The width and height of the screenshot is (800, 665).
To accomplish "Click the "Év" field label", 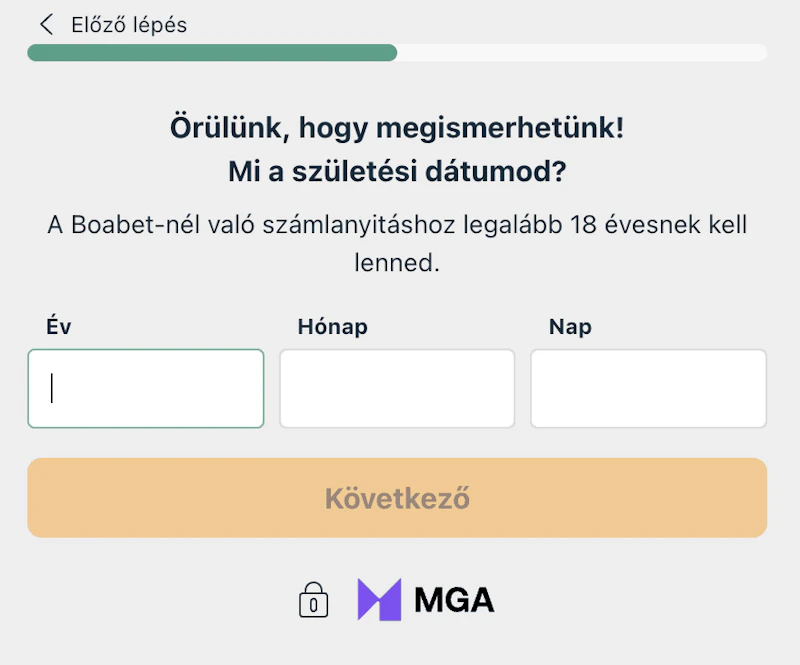I will click(59, 326).
